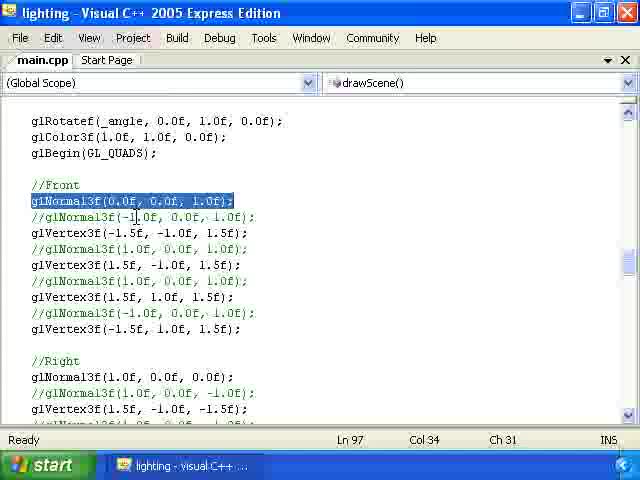The height and width of the screenshot is (480, 640).
Task: Switch to the Start Page tab
Action: pos(107,60)
